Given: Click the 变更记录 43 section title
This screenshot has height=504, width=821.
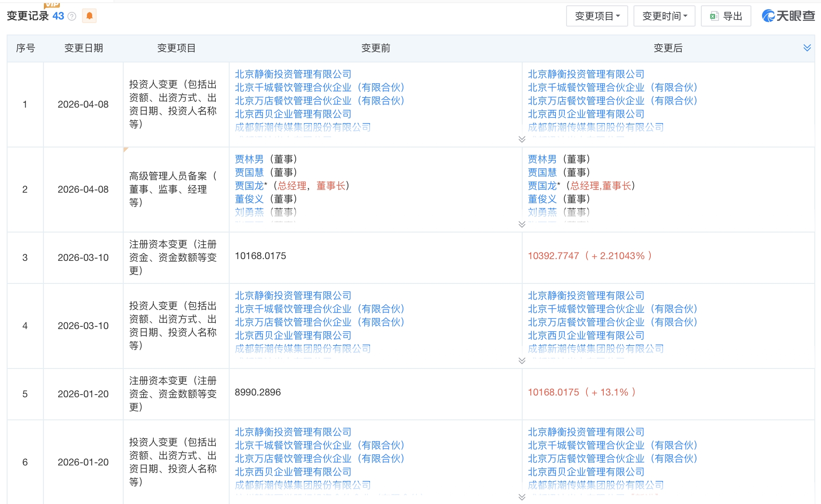Looking at the screenshot, I should pos(35,16).
